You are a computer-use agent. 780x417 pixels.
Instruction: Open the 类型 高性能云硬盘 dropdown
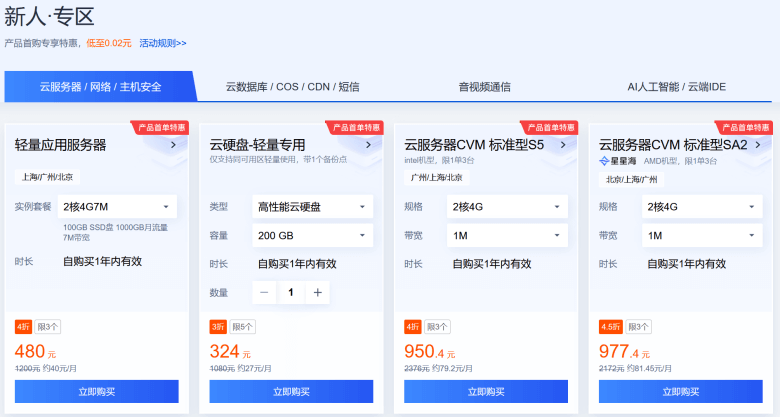click(x=312, y=207)
